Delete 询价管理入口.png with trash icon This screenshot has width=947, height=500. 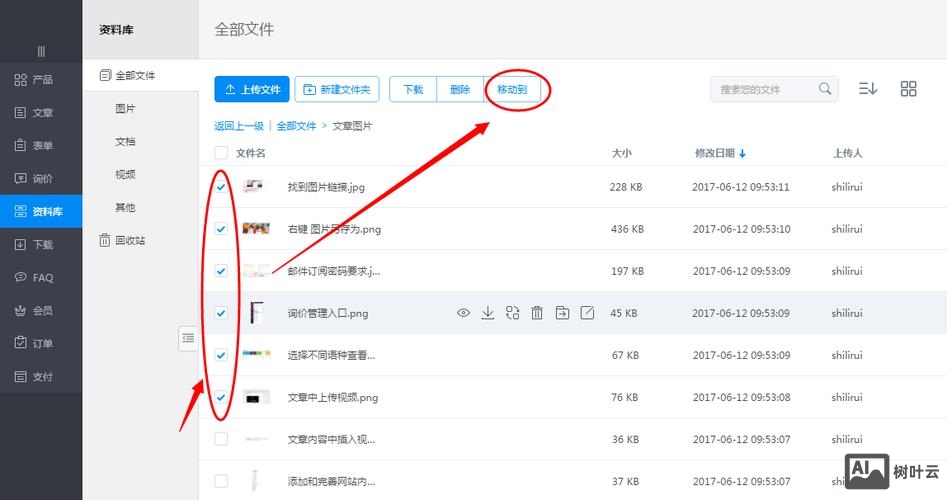click(x=537, y=313)
